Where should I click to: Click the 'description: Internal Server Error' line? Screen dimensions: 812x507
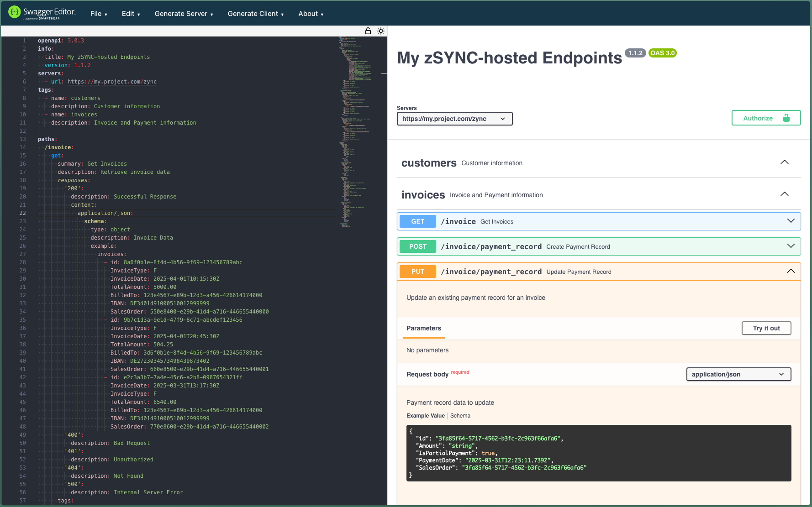pyautogui.click(x=127, y=492)
